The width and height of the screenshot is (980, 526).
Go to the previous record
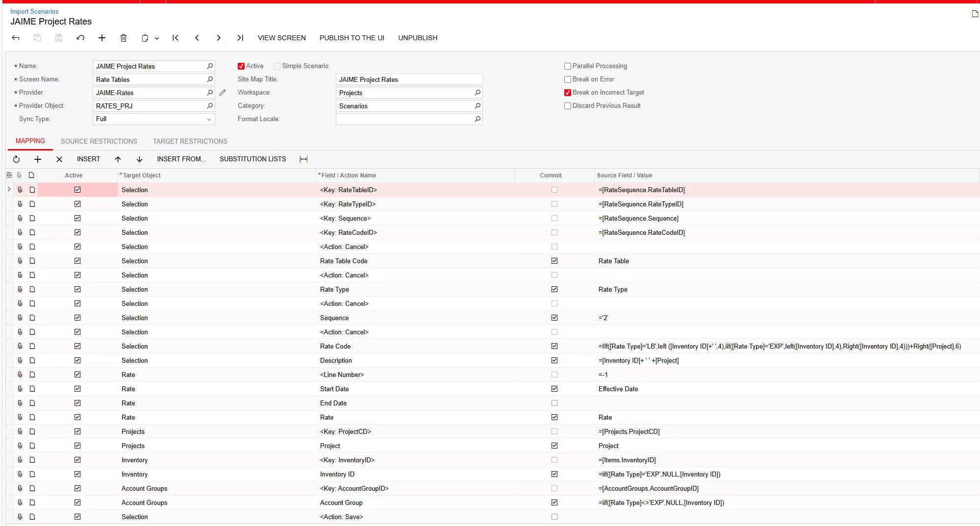tap(197, 38)
